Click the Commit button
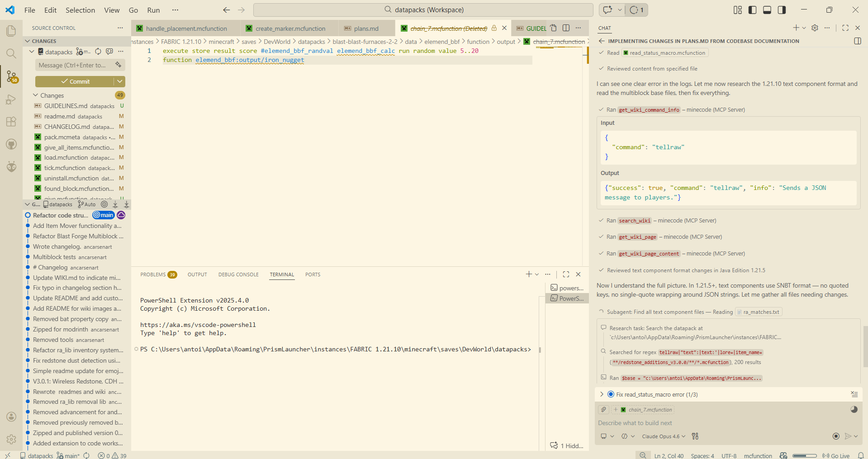Image resolution: width=868 pixels, height=459 pixels. pos(75,81)
